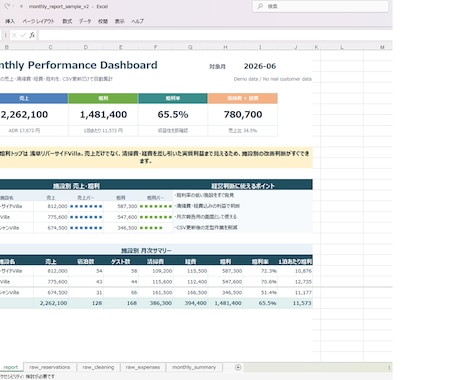Viewport: 460px width, 380px height.
Task: Click the Insert Function fx icon
Action: (32, 35)
